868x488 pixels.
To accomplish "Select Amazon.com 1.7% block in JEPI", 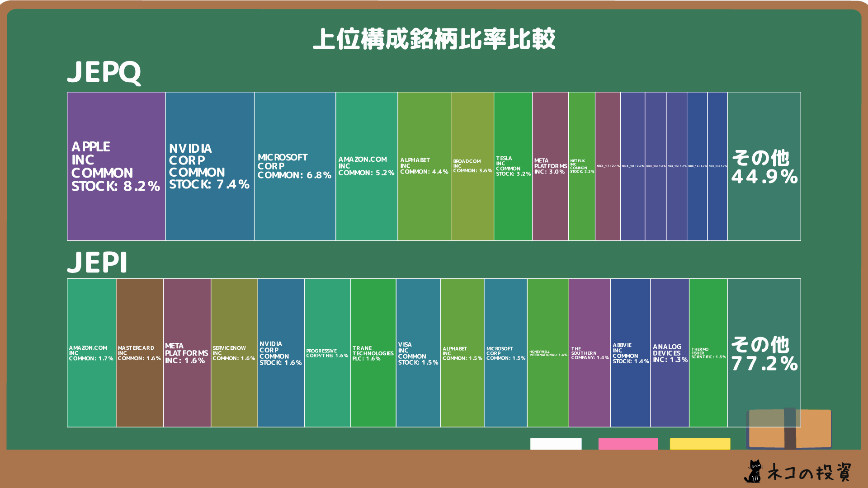I will tap(92, 353).
